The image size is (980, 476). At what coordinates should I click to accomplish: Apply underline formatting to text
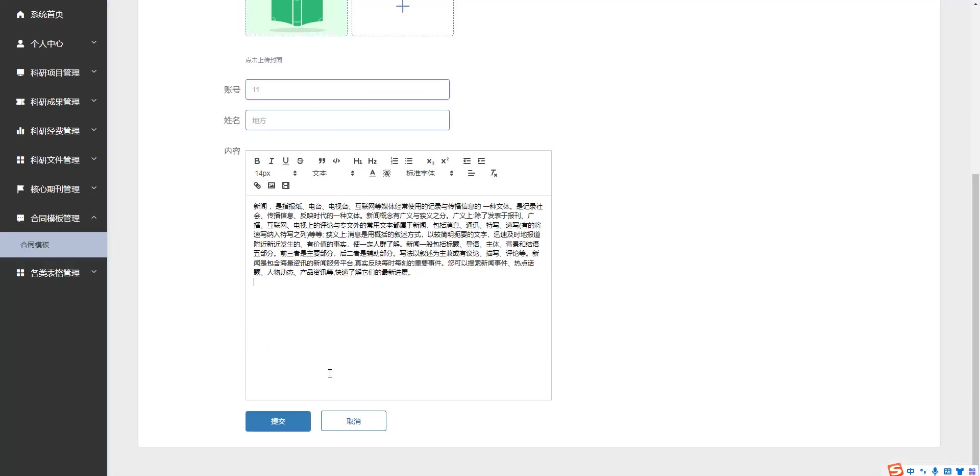click(x=286, y=161)
